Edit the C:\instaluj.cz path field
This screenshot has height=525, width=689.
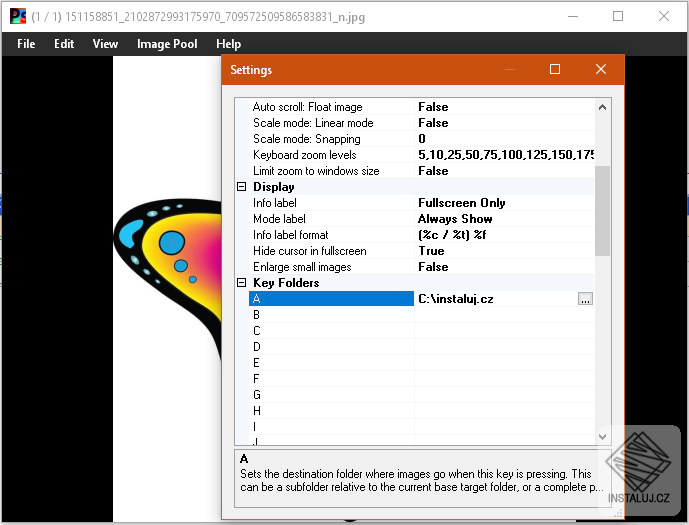497,299
